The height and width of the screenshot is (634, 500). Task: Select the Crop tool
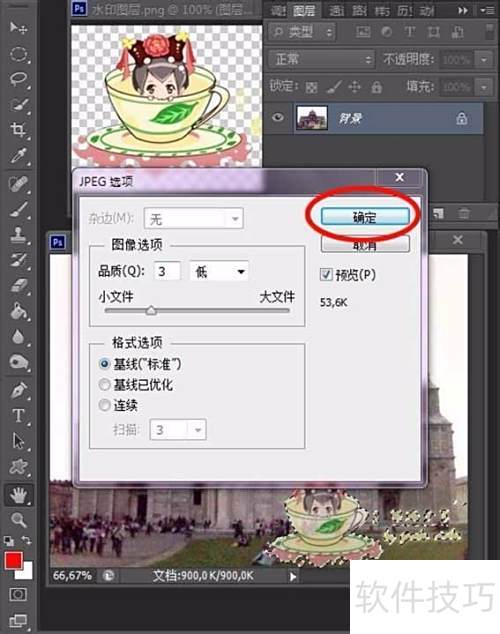coord(18,130)
